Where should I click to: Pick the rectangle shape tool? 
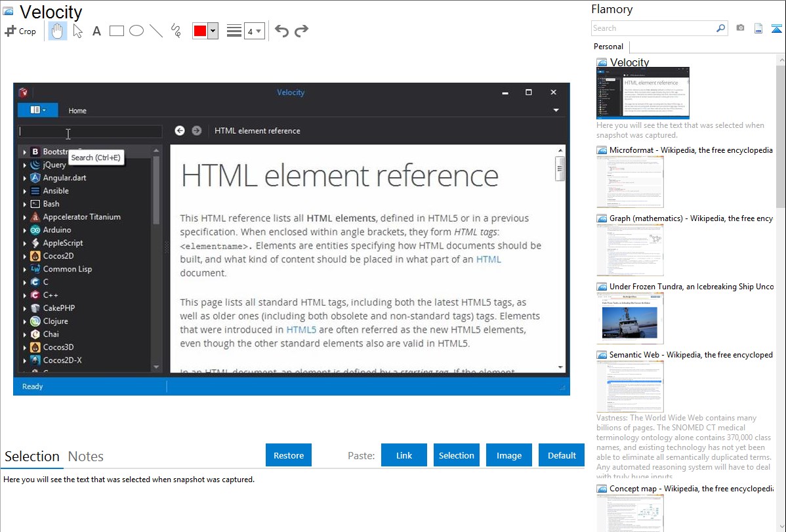pos(117,31)
